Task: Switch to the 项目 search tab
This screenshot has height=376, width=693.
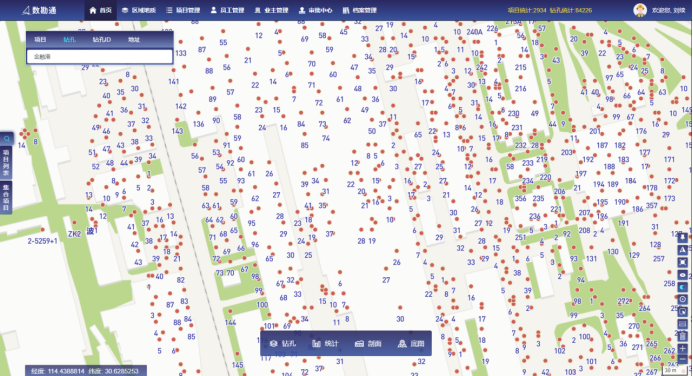Action: click(x=40, y=39)
